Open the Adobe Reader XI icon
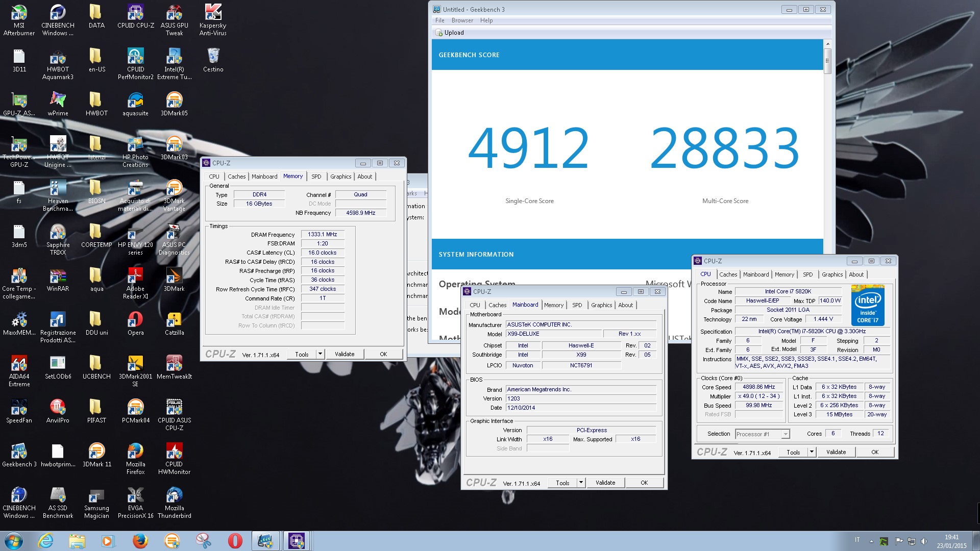The image size is (980, 551). 135,283
